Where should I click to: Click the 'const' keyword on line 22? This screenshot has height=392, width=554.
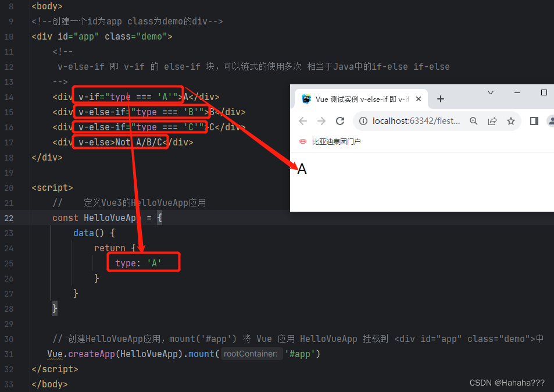click(x=65, y=218)
